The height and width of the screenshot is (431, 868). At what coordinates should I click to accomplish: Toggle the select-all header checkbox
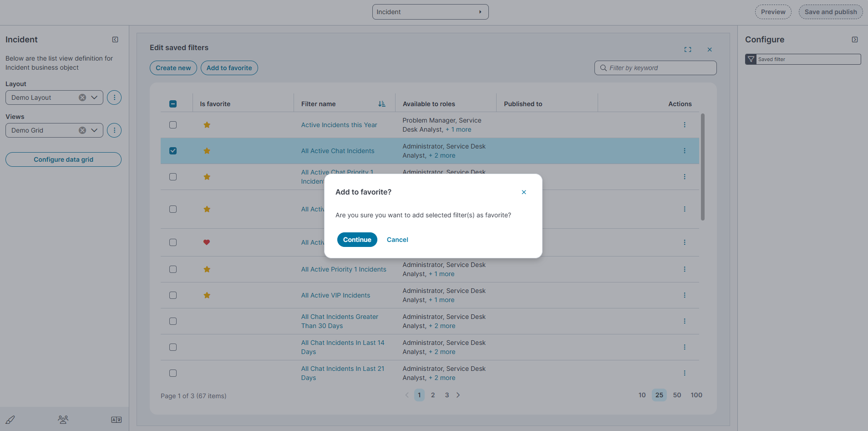[x=173, y=104]
